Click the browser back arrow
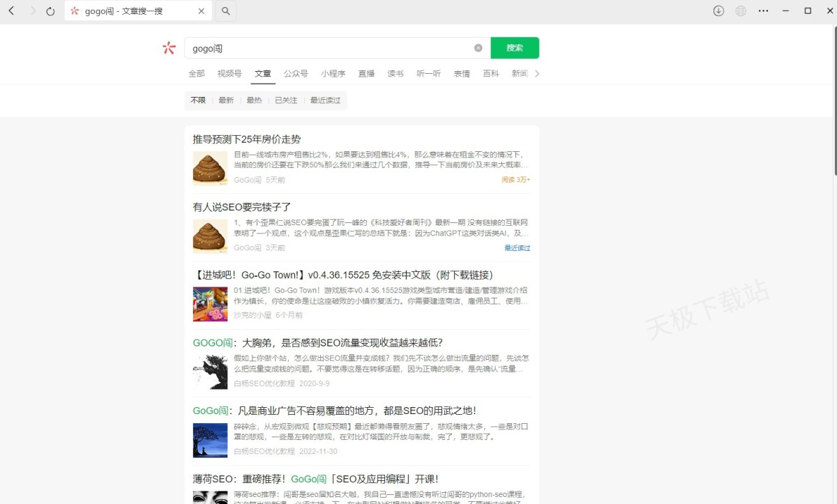This screenshot has height=504, width=837. click(11, 11)
